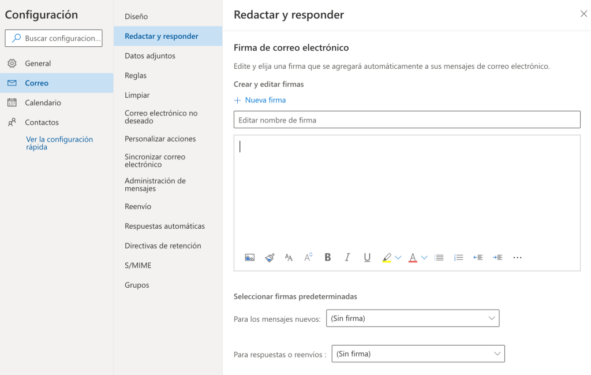Click Ver la configuración rápida link
Image resolution: width=591 pixels, height=375 pixels.
click(x=59, y=143)
